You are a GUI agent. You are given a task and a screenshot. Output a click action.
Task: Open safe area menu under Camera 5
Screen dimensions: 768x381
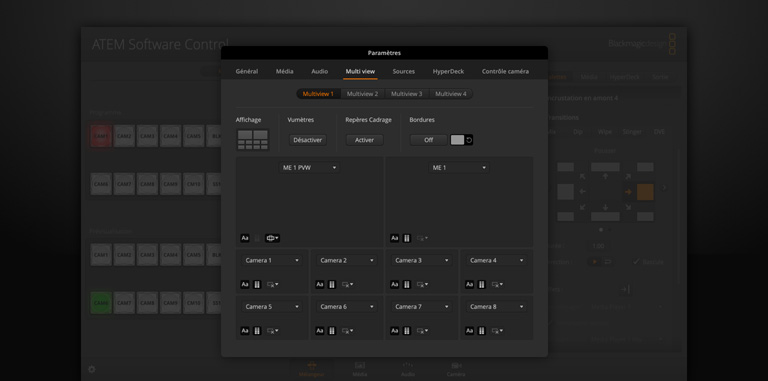click(x=272, y=331)
